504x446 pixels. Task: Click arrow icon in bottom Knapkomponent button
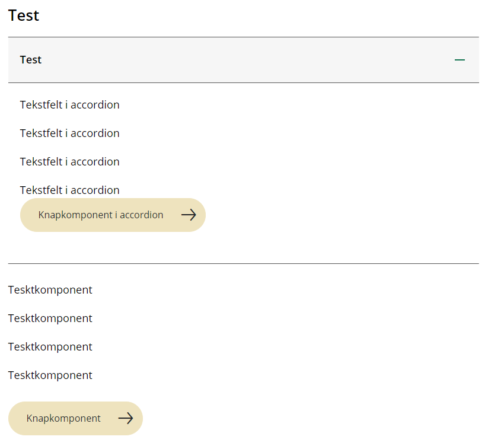click(126, 418)
